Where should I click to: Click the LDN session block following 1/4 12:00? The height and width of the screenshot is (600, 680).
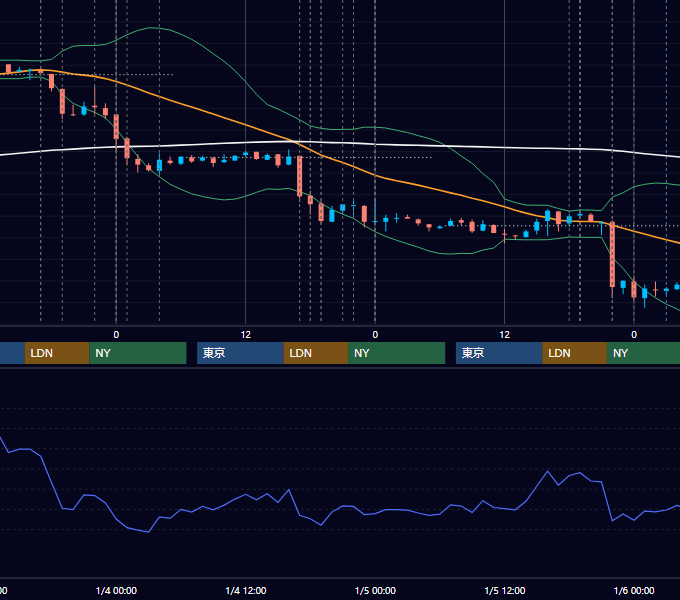316,353
